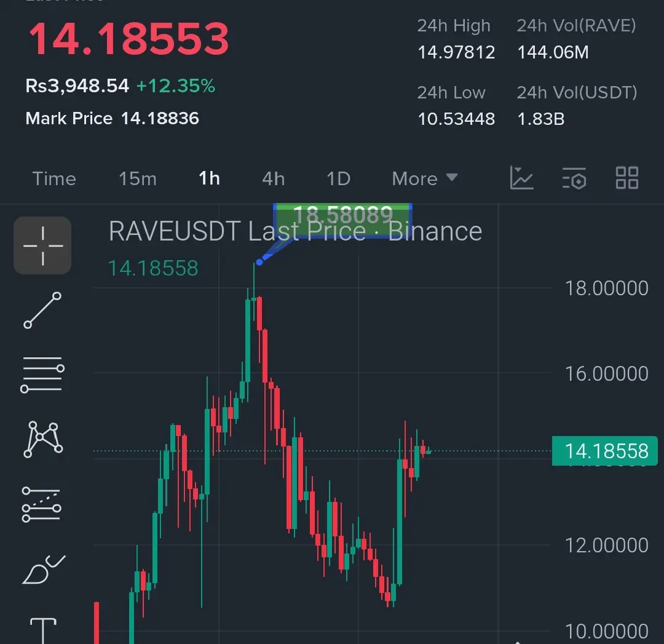The height and width of the screenshot is (644, 664).
Task: Click the 12.00000 price axis label
Action: click(x=606, y=546)
